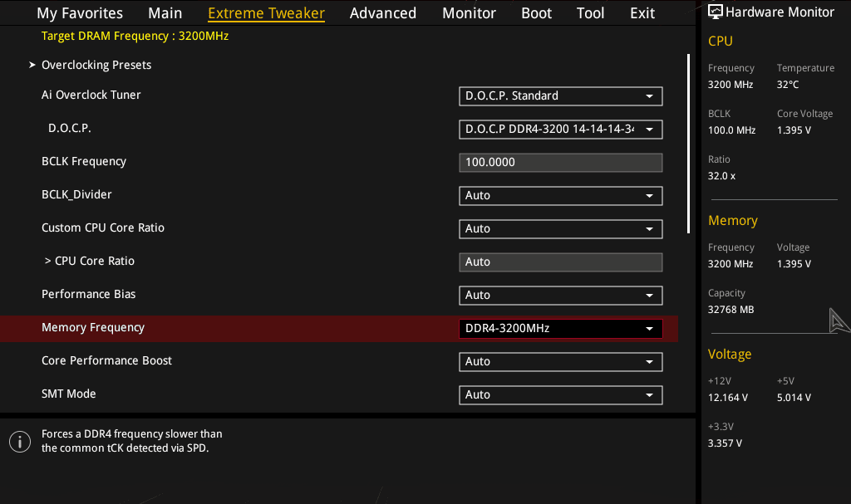
Task: Select the BCLK_Divider label
Action: point(76,195)
